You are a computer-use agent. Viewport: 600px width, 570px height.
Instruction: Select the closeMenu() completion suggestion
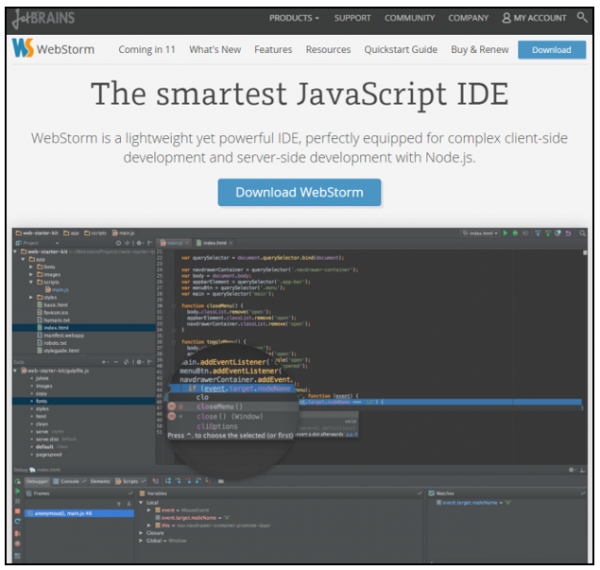coord(233,406)
